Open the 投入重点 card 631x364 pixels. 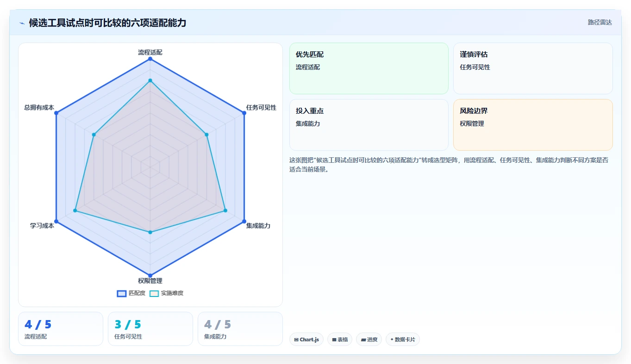(x=369, y=125)
